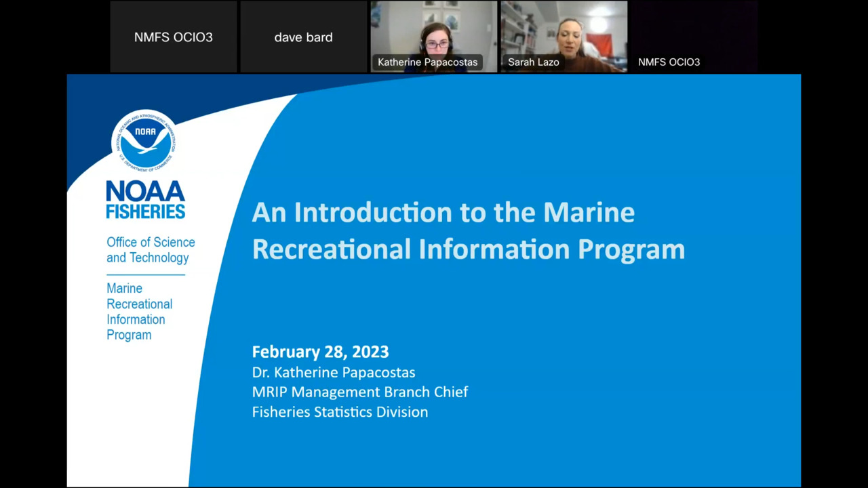
Task: Click the 'Katherine Papacostas' name label
Action: coord(427,62)
